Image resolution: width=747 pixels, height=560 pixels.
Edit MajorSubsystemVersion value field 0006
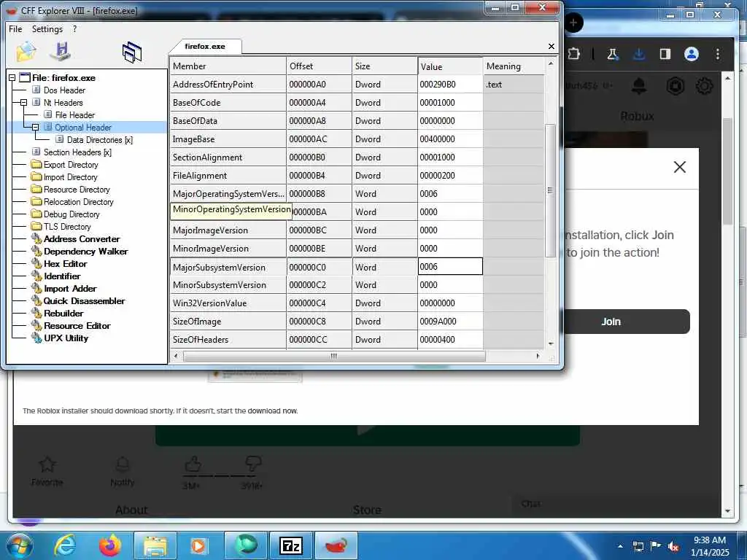pyautogui.click(x=450, y=267)
